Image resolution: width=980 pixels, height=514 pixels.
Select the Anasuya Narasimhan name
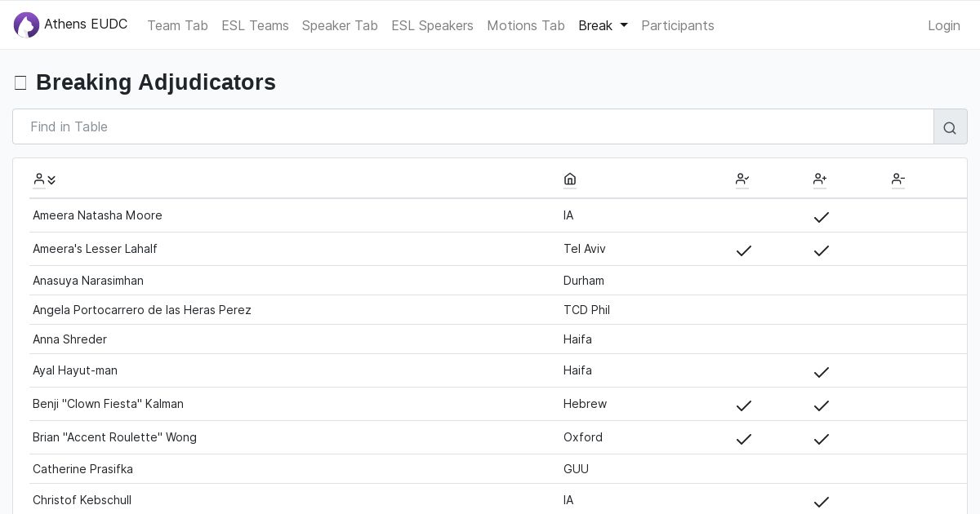(x=88, y=281)
